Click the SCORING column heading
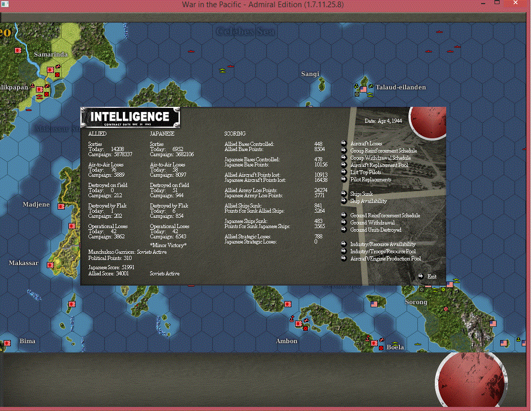Viewport: 532px width, 411px height. [235, 134]
